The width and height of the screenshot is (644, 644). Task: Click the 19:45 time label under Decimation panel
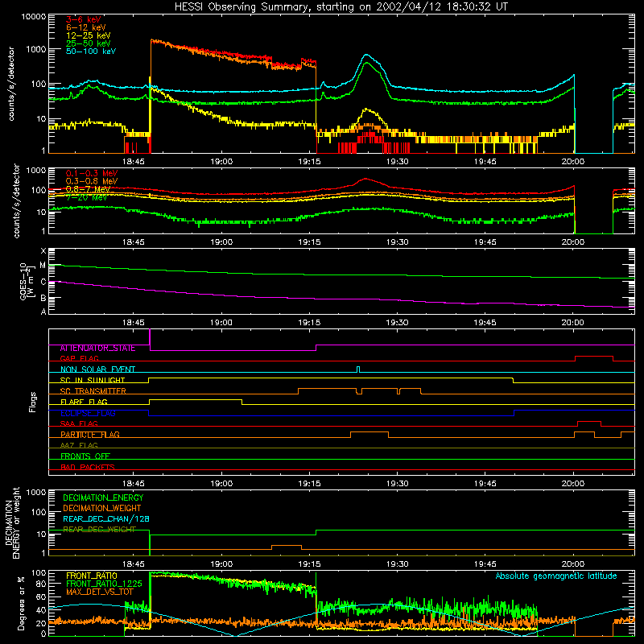[x=485, y=564]
